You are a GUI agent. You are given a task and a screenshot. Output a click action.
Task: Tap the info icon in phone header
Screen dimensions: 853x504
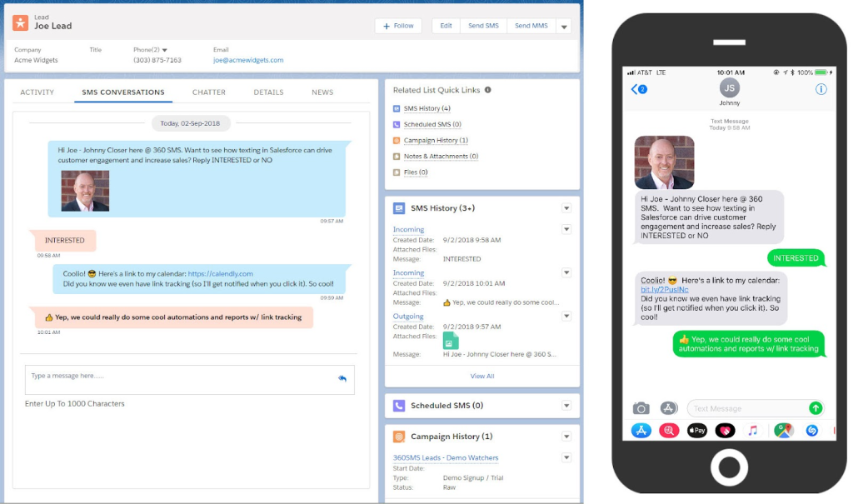point(821,89)
